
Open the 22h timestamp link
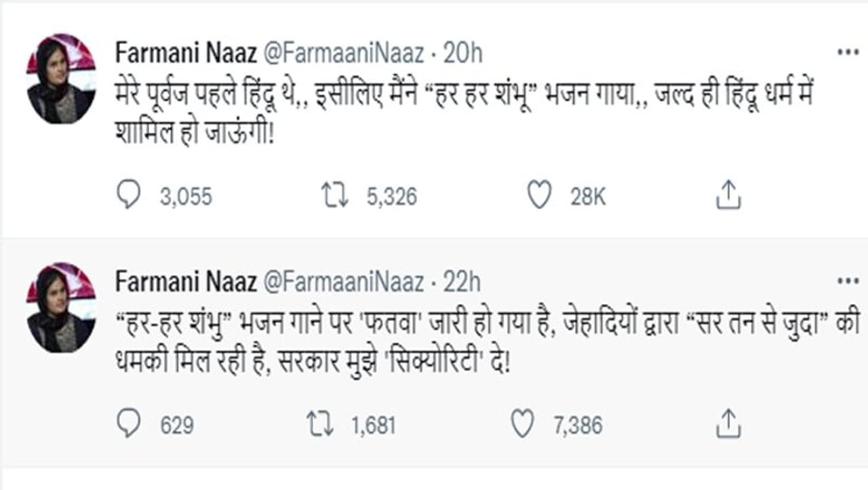click(x=462, y=282)
